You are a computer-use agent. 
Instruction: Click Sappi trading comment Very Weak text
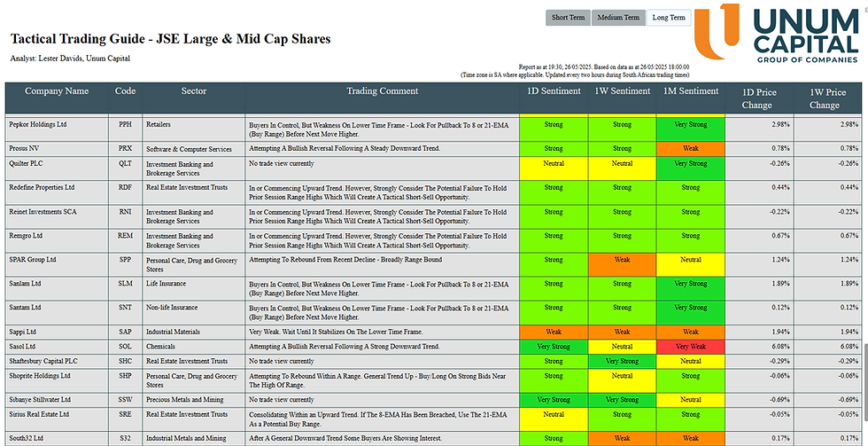coord(336,332)
